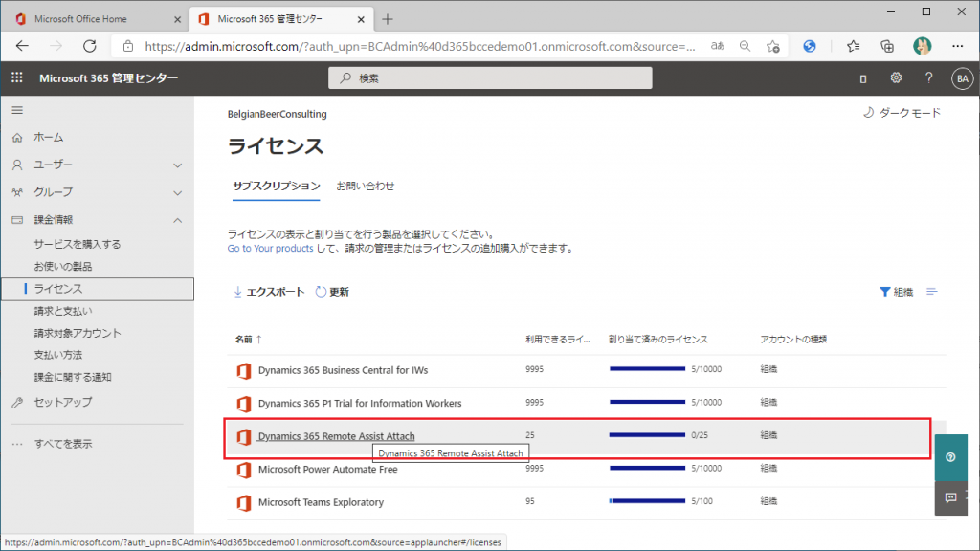Open the teal help widget button
Screen dimensions: 980x551
[x=950, y=457]
